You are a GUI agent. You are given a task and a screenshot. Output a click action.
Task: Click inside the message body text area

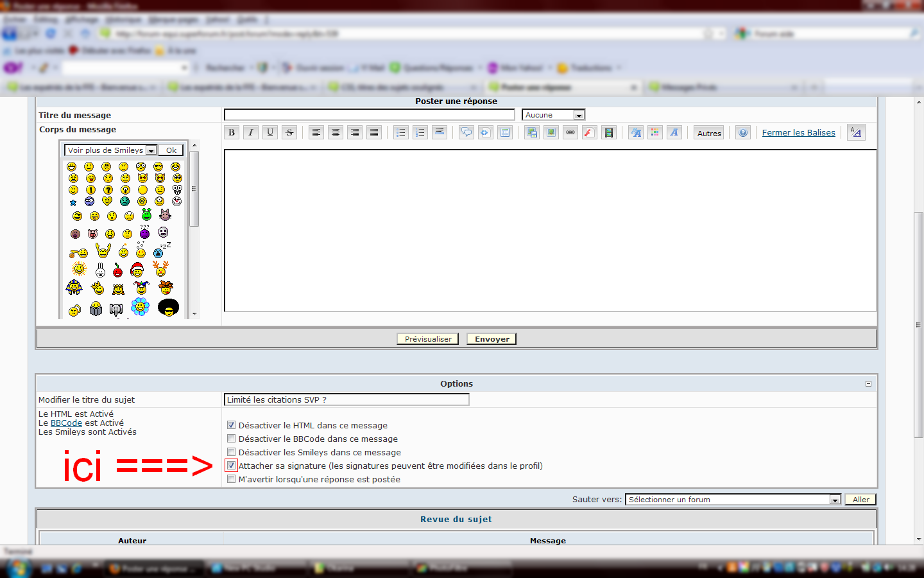pyautogui.click(x=551, y=231)
